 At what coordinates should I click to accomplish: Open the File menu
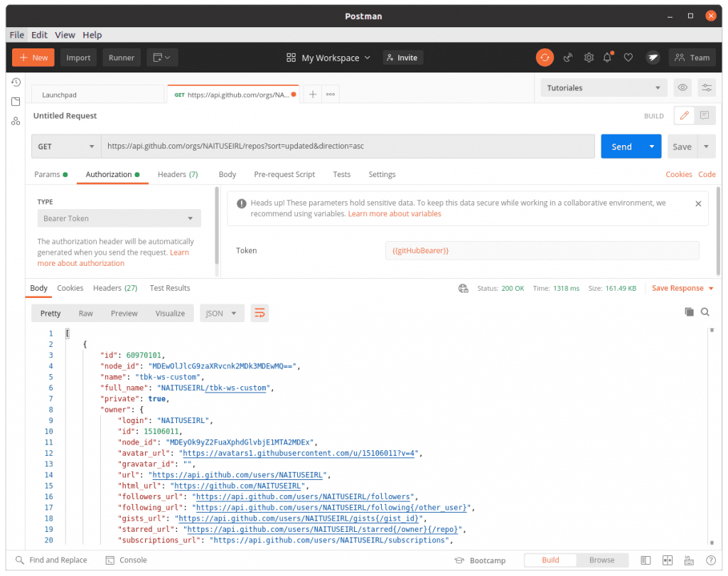coord(17,35)
